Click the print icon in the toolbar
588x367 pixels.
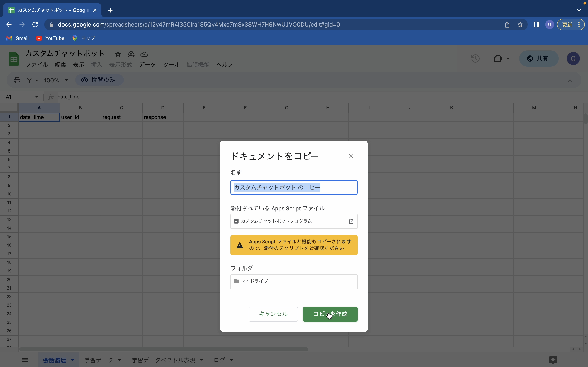coord(17,80)
